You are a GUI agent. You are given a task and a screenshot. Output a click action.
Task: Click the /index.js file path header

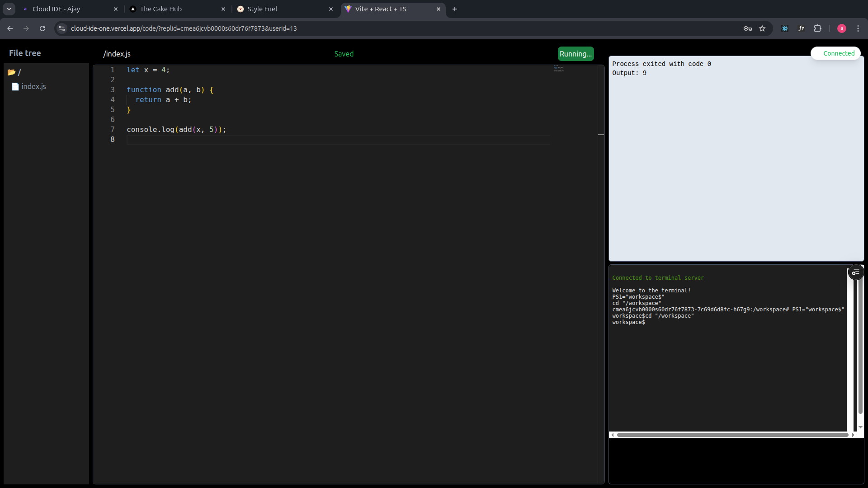(117, 54)
